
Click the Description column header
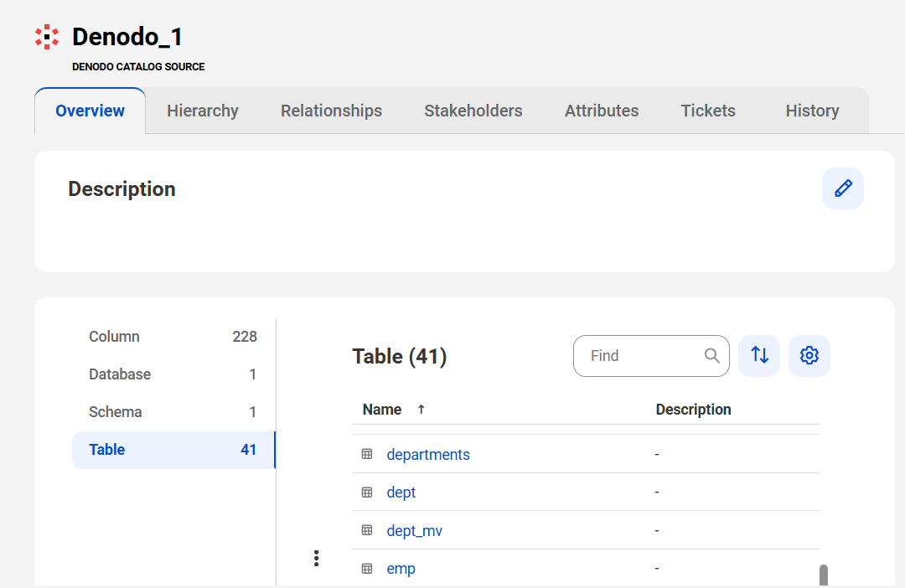coord(693,409)
